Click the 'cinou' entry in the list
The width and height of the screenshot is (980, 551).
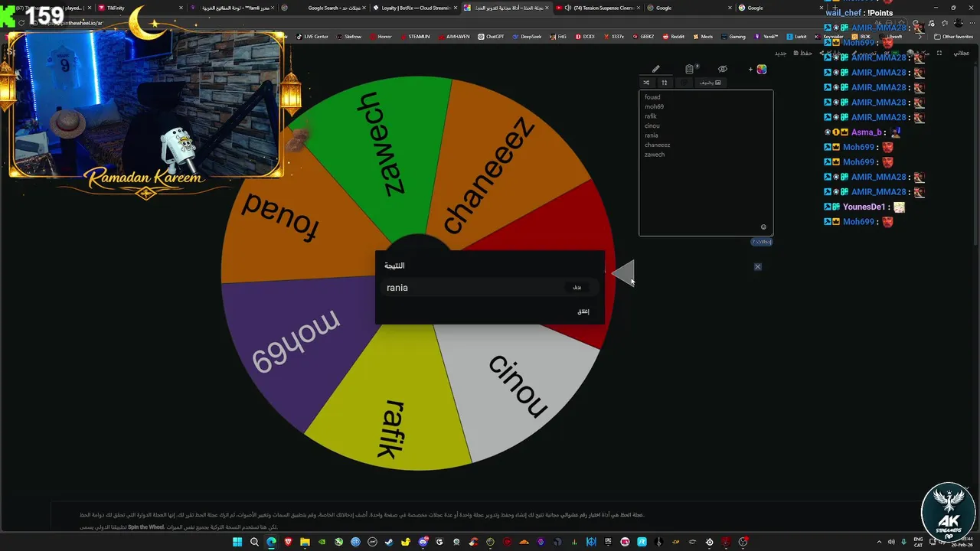pyautogui.click(x=652, y=126)
